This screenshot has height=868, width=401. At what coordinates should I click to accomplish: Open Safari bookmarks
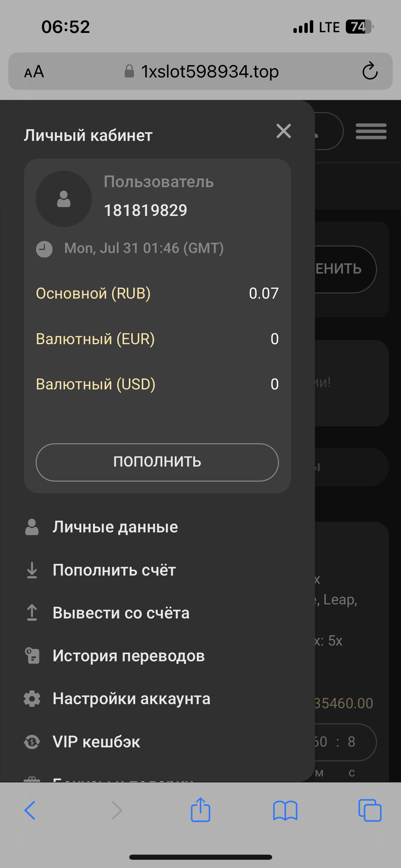[x=285, y=810]
